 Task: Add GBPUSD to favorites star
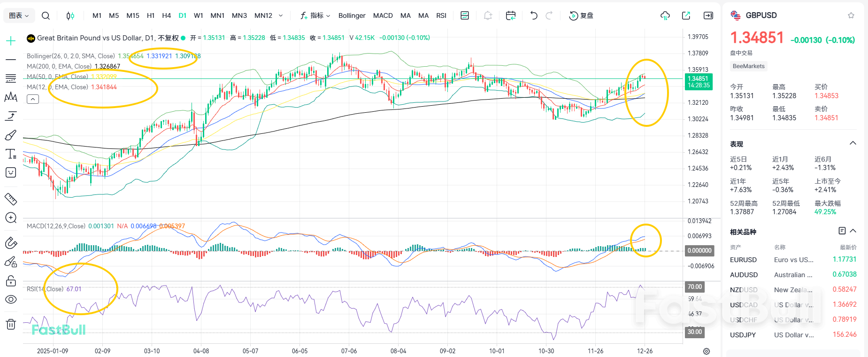851,16
